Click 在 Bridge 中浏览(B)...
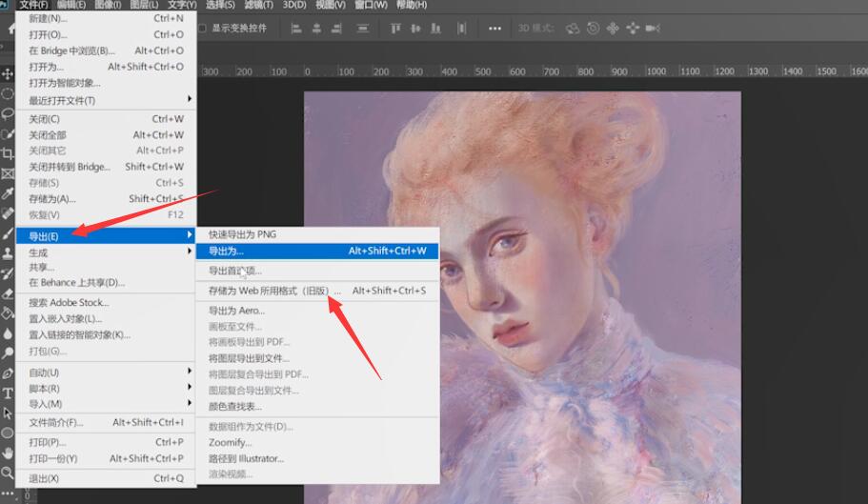868x504 pixels. (x=105, y=50)
